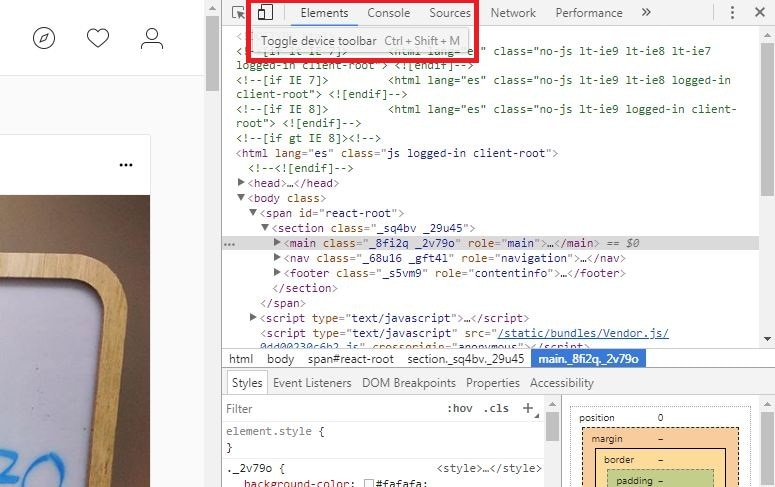775x487 pixels.
Task: Select the closing </section> tag line
Action: tap(305, 288)
